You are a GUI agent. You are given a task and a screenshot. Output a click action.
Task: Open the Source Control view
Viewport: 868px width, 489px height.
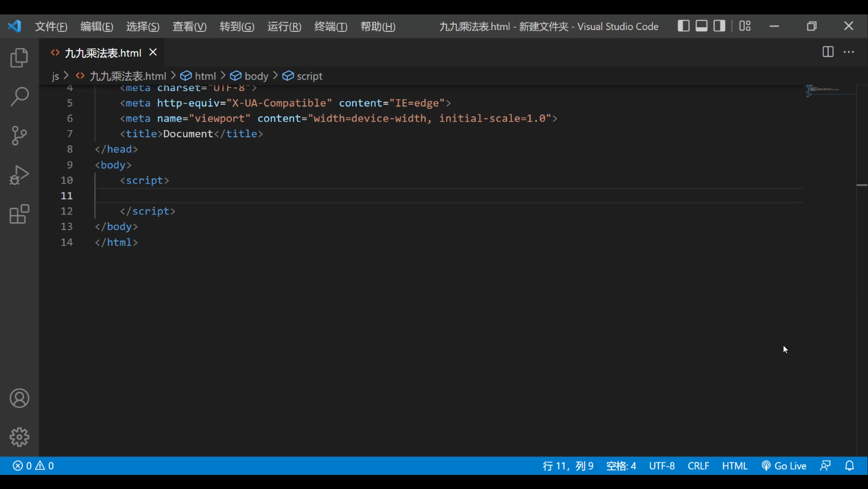click(19, 135)
